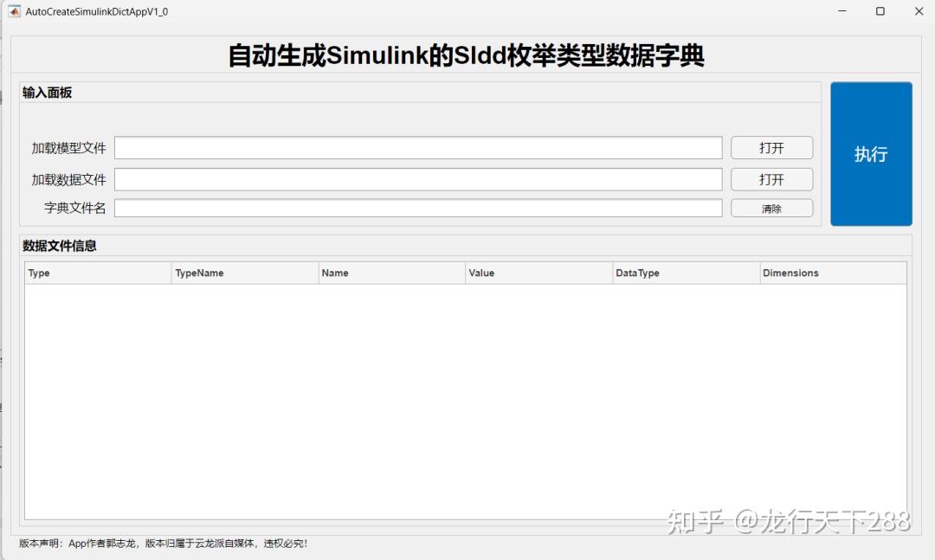This screenshot has height=560, width=935.
Task: Focus the 加载数据文件 input field
Action: click(418, 179)
